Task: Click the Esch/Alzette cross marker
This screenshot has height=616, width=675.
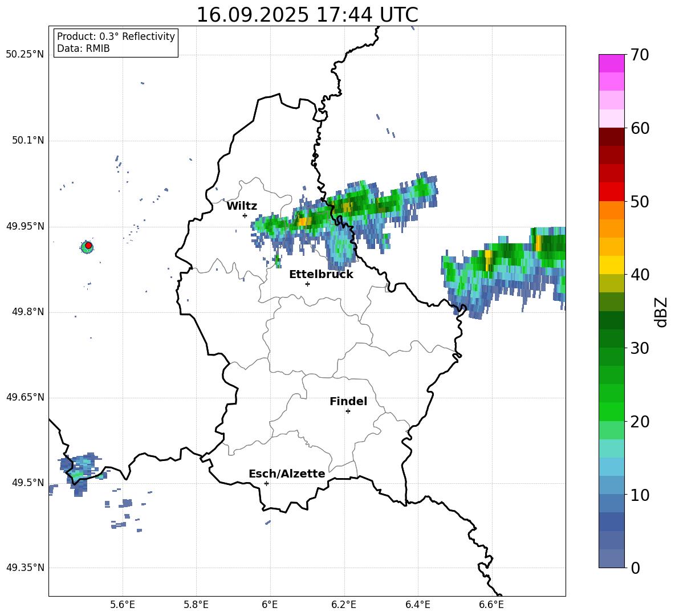Action: click(266, 483)
